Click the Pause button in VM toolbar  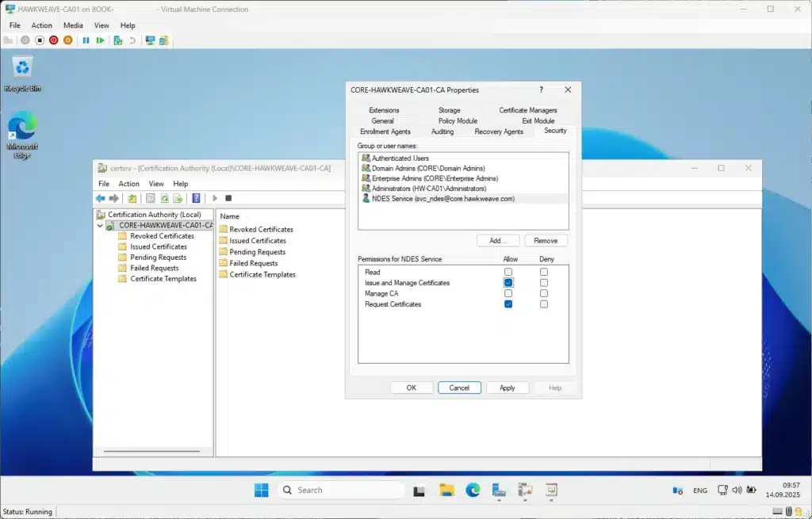pos(86,40)
